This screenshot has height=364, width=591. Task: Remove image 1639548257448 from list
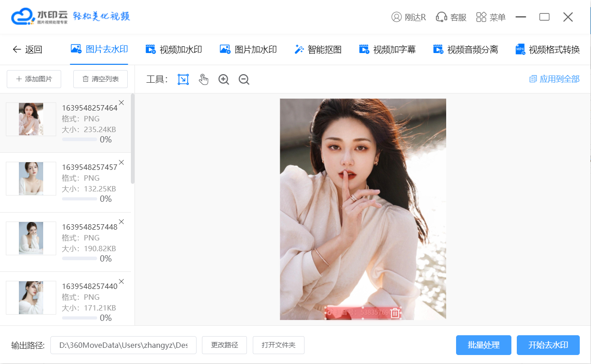(121, 222)
